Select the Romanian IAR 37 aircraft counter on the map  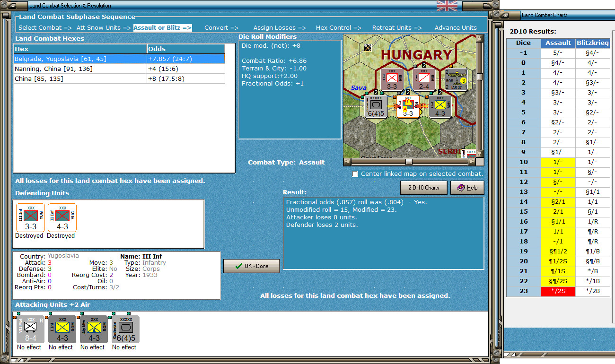pyautogui.click(x=456, y=80)
